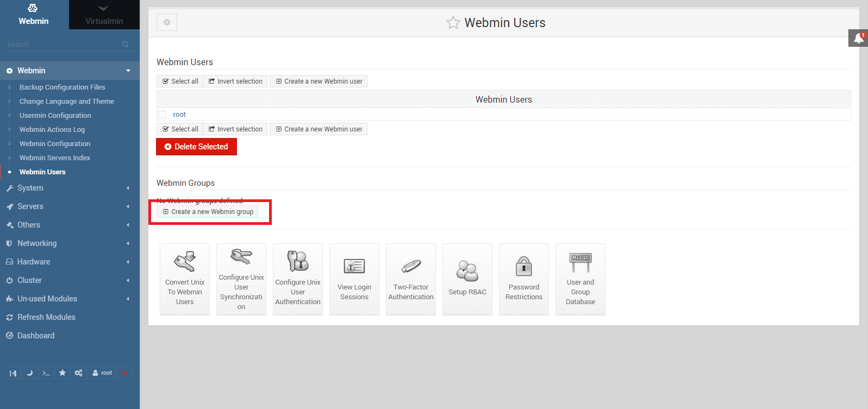Click lower Select all button
This screenshot has height=409, width=868.
tap(180, 129)
